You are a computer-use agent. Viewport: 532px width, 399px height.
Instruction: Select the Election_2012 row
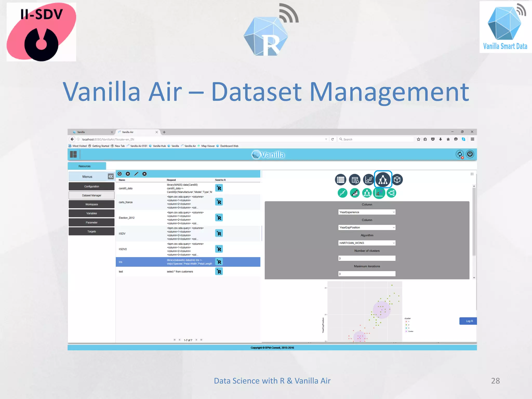[x=188, y=218]
